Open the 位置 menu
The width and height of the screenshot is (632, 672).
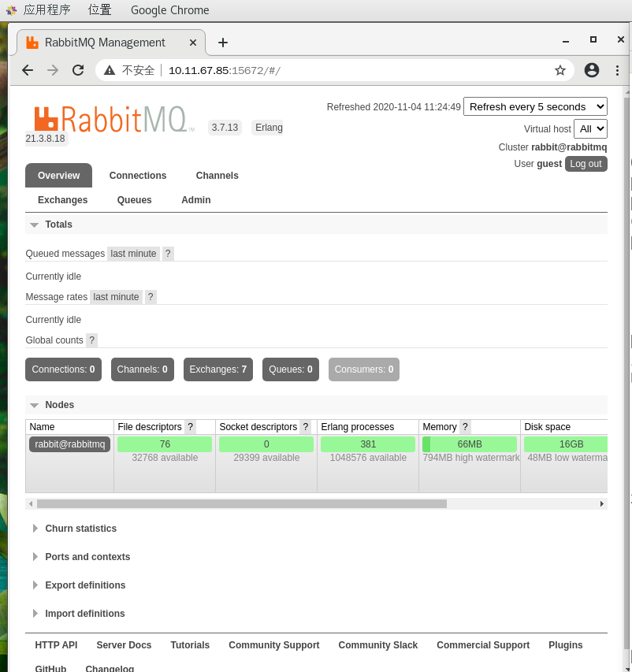point(99,10)
